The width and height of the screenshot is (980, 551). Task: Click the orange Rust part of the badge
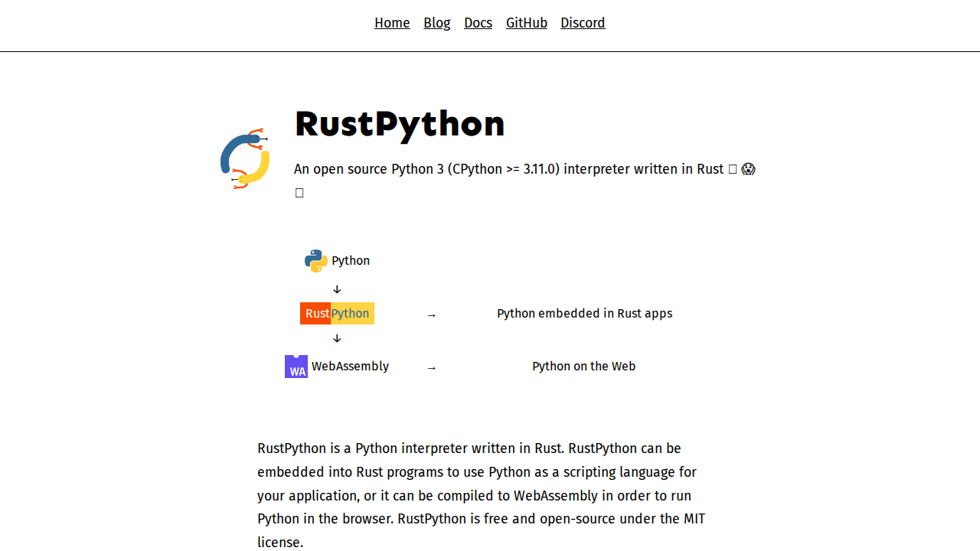point(316,314)
